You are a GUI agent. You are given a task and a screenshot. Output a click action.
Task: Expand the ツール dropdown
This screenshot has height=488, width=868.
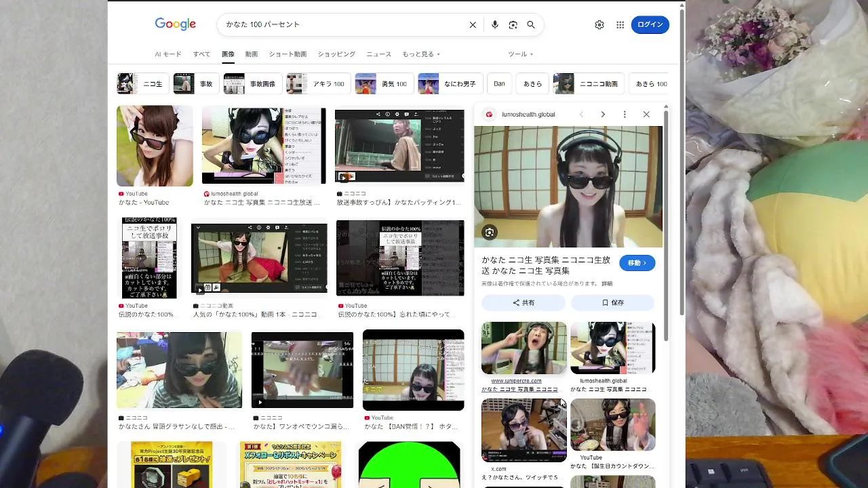[521, 54]
